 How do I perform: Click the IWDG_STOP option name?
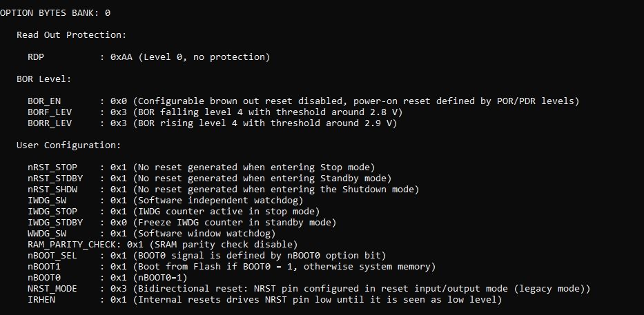52,211
